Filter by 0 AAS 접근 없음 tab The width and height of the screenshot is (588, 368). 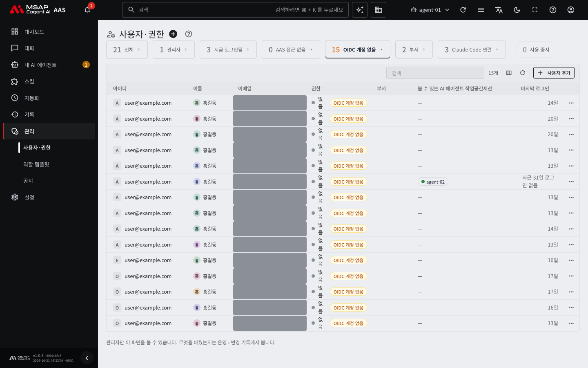pos(291,49)
